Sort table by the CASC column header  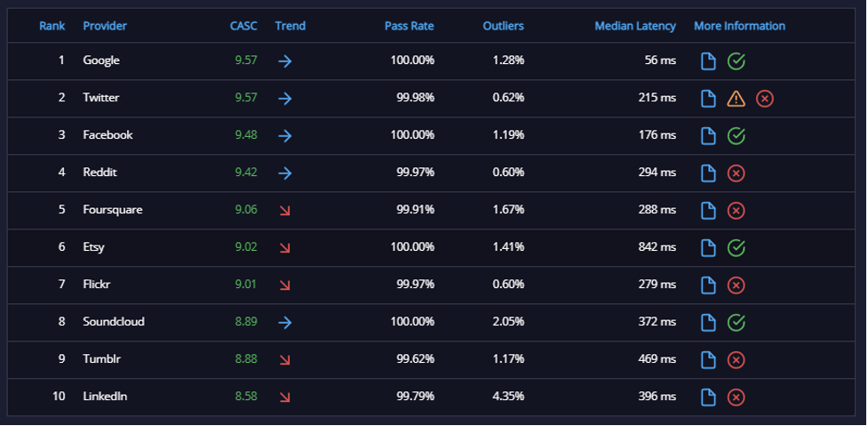coord(243,26)
